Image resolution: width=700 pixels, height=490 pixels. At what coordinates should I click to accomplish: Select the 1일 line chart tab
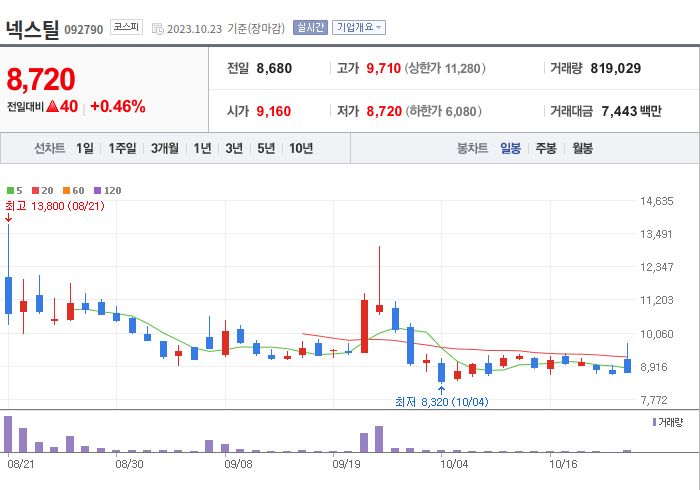84,148
